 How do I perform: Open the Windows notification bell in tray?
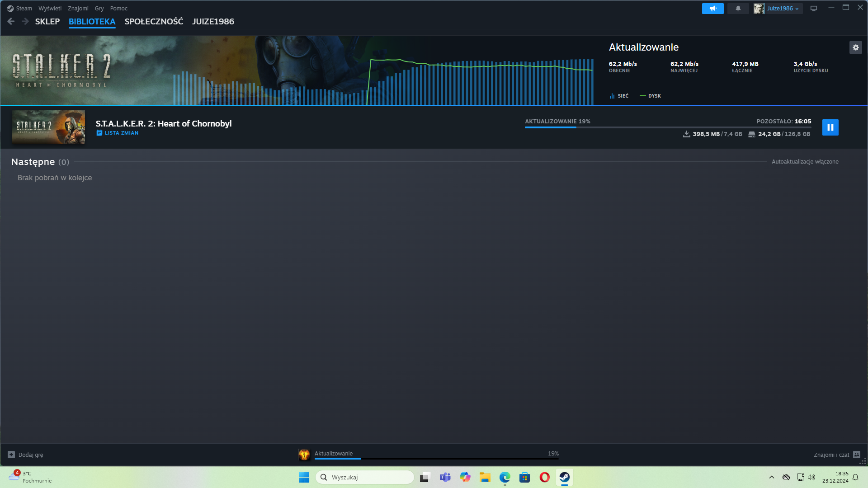click(855, 477)
